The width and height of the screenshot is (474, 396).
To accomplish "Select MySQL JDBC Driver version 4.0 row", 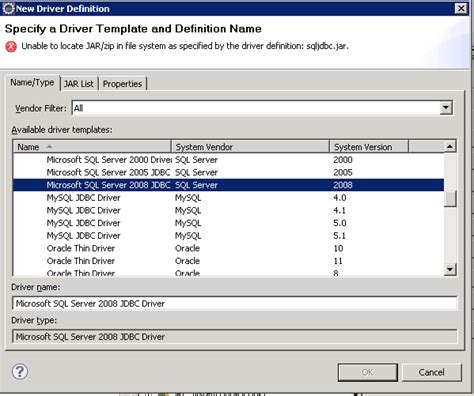I will tap(228, 198).
